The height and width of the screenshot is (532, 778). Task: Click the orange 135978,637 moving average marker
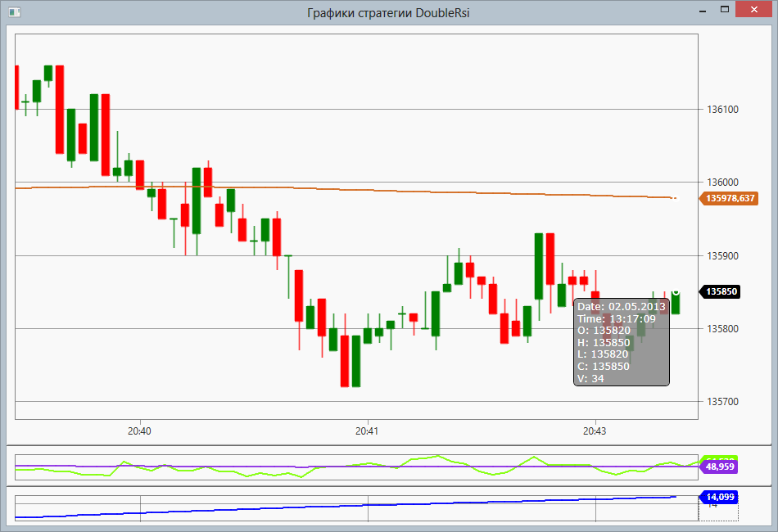(730, 198)
